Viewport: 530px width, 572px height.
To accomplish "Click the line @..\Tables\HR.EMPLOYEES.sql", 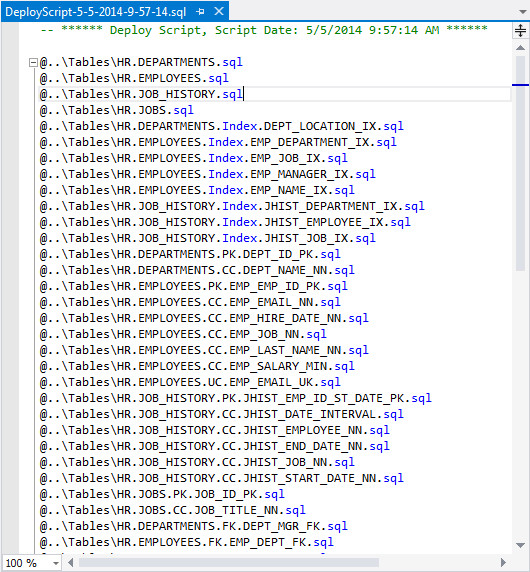I will point(134,78).
